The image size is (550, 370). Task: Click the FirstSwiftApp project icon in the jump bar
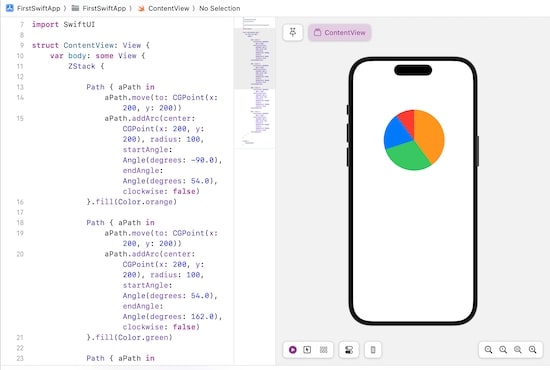click(10, 8)
